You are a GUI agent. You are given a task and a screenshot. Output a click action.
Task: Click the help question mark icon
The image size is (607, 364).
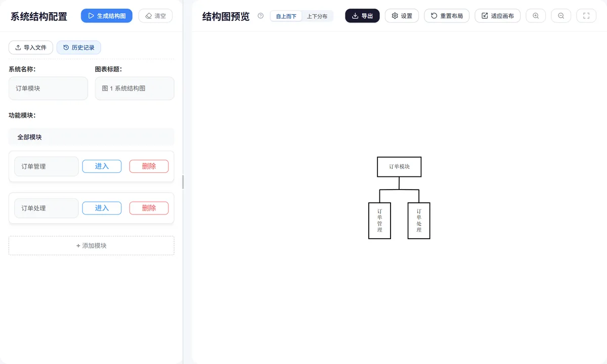(x=261, y=16)
